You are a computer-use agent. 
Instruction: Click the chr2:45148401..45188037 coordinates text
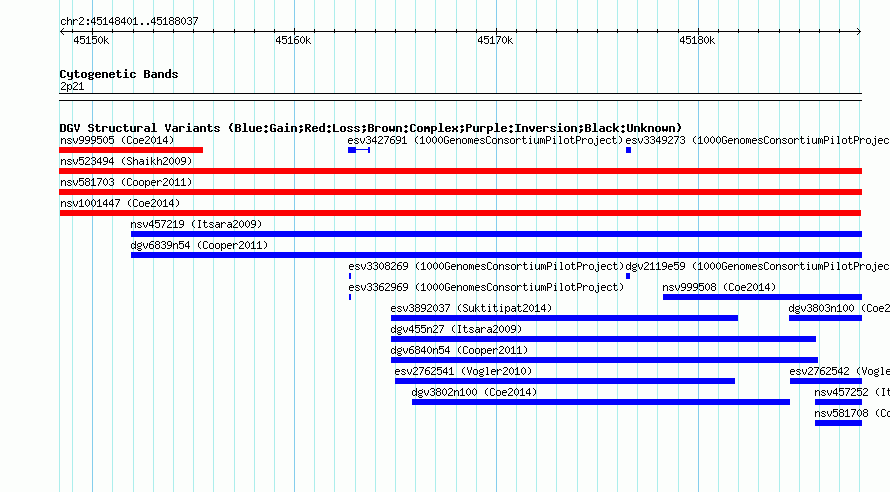pos(129,21)
